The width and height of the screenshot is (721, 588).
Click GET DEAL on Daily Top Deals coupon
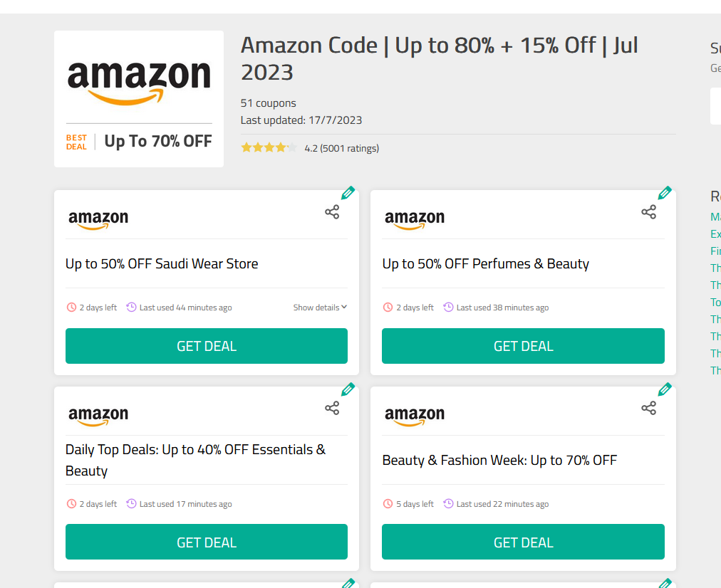pos(206,542)
